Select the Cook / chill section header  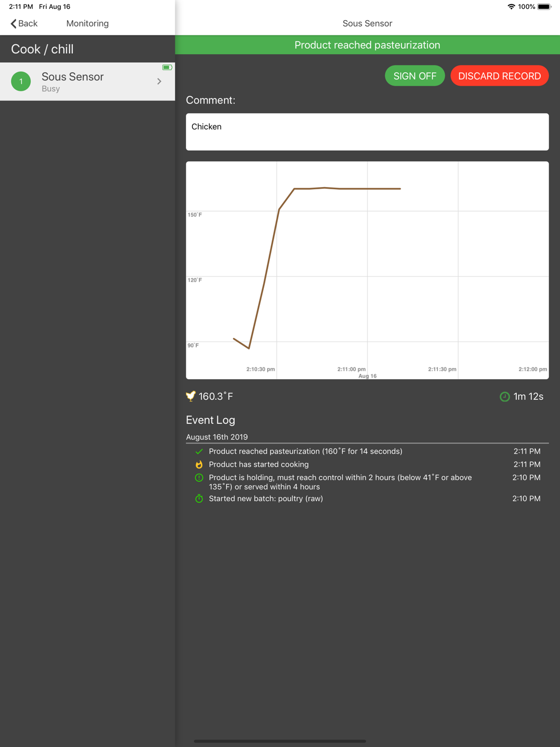43,49
